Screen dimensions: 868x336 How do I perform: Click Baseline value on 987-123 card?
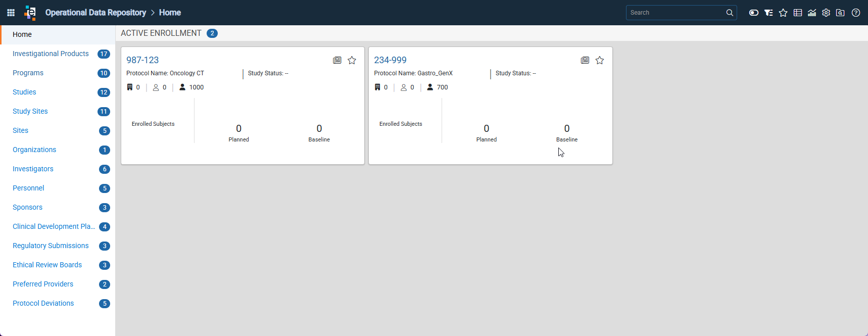coord(319,128)
